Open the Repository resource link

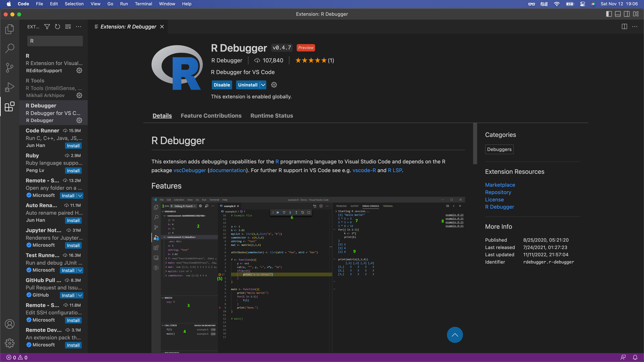coord(498,192)
